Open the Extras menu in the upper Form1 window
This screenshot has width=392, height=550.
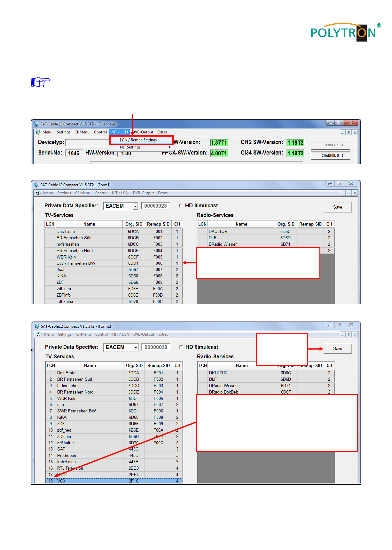[163, 193]
